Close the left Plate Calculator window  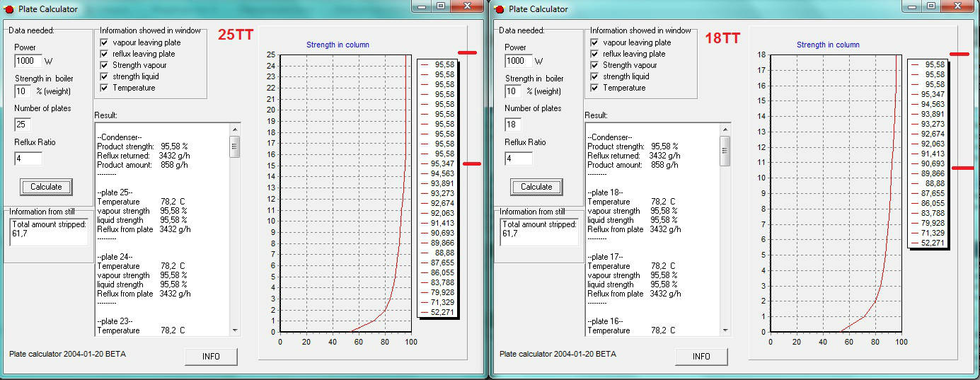point(467,6)
